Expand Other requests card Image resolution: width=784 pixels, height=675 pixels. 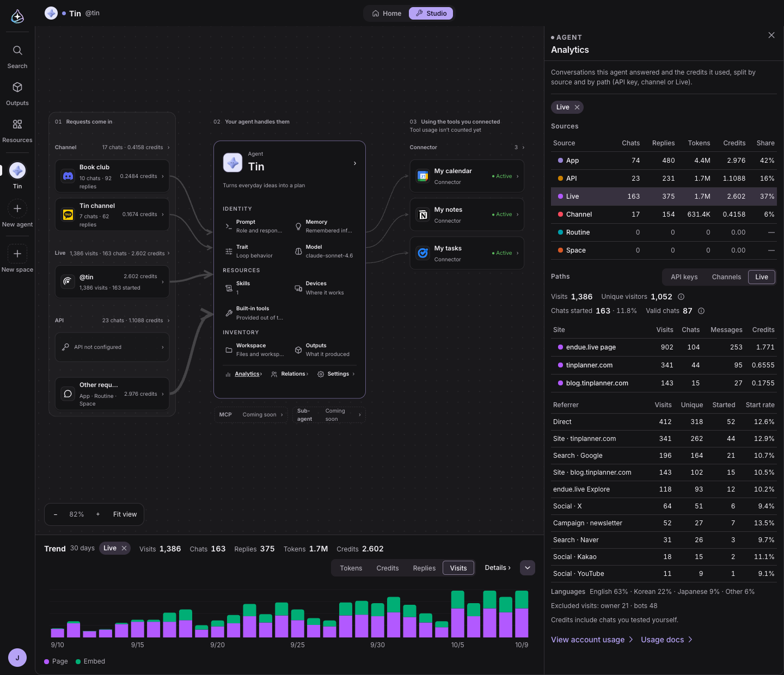(x=112, y=394)
